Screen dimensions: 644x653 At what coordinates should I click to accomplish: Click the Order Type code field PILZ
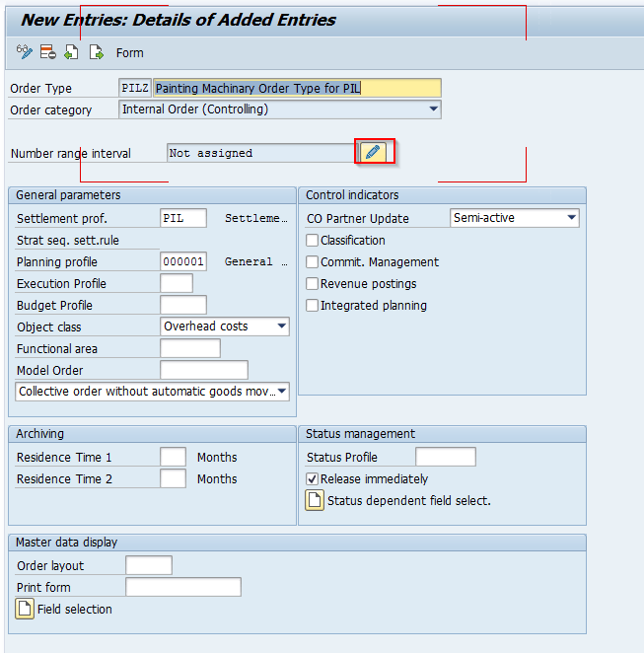click(135, 88)
